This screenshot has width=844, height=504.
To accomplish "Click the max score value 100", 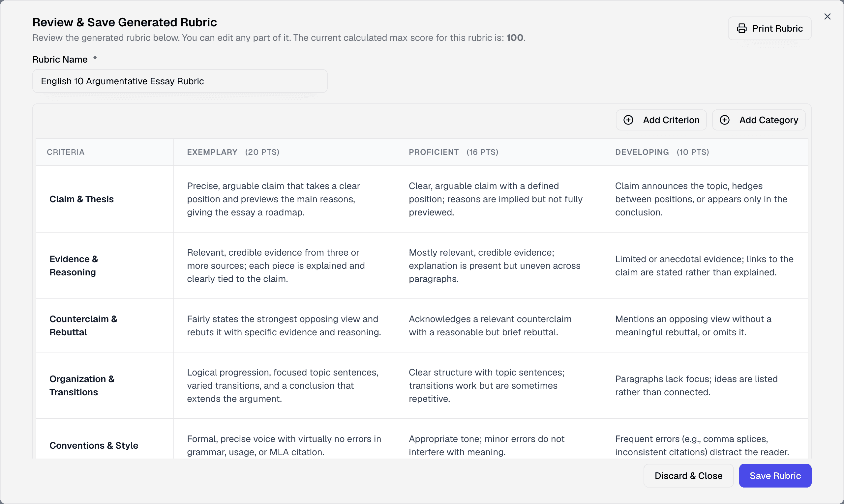I will tap(515, 38).
